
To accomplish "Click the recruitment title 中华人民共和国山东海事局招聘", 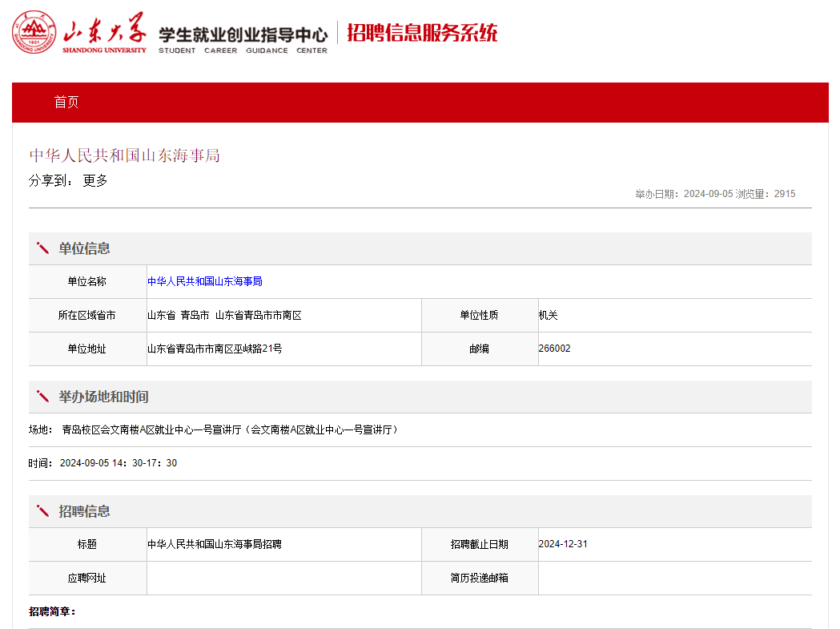I will (215, 544).
